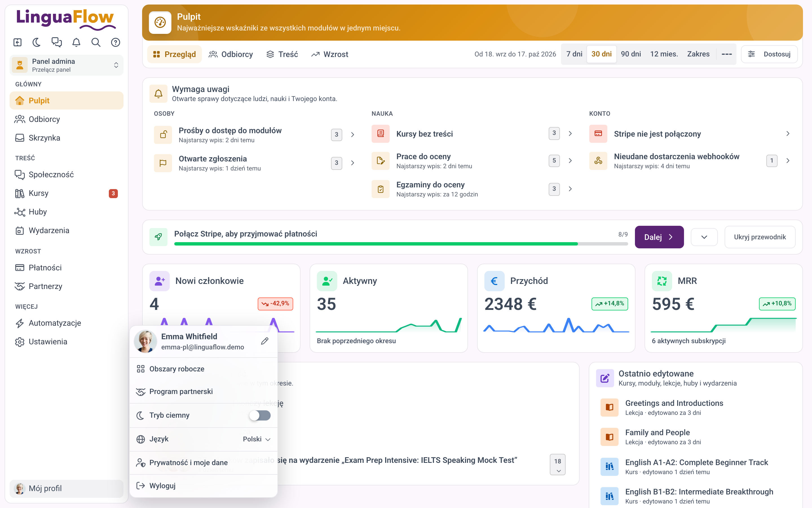Screen dimensions: 812x508
Task: Toggle the Tryb ciemny switch
Action: point(260,415)
